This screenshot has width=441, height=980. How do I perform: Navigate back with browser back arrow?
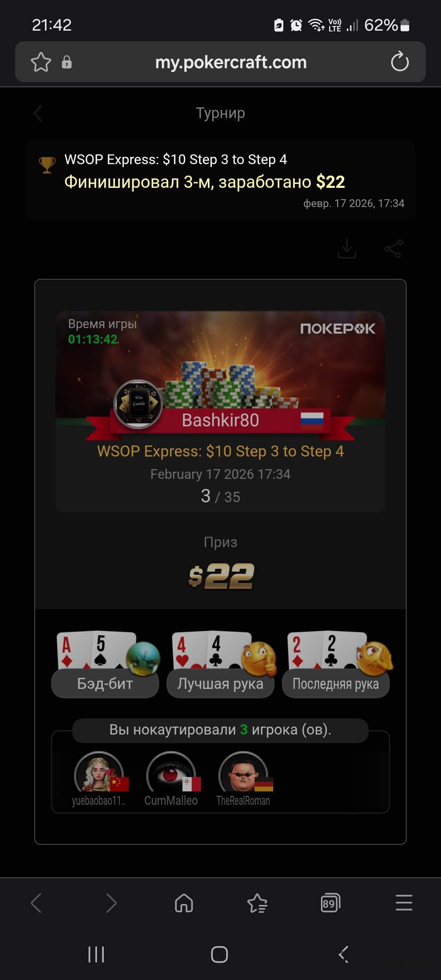[36, 903]
